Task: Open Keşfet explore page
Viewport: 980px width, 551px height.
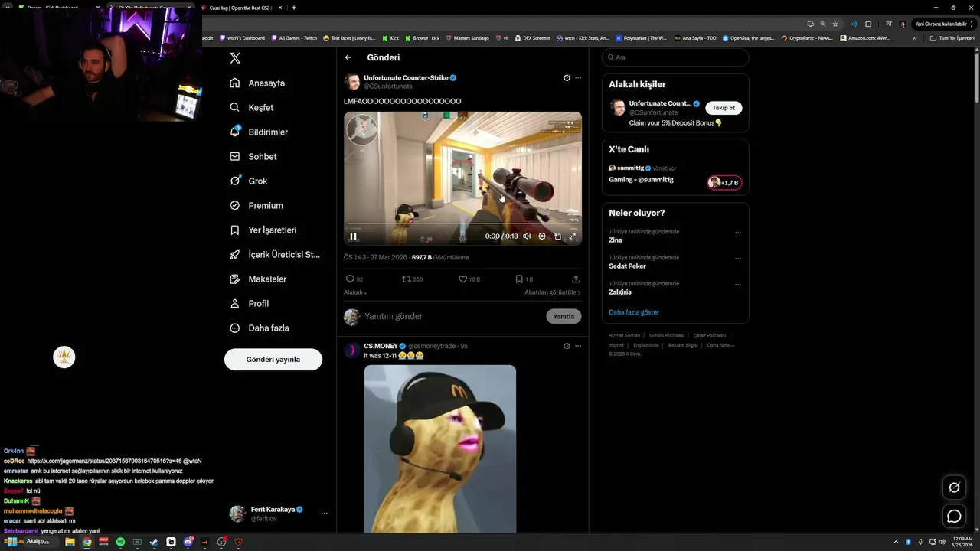Action: pyautogui.click(x=252, y=108)
